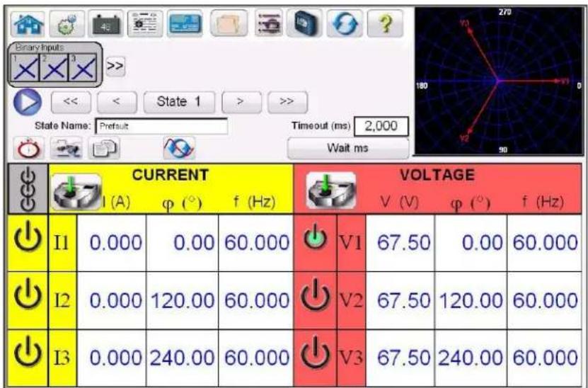Toggle Binary Input 1
The height and width of the screenshot is (388, 588).
[x=25, y=68]
